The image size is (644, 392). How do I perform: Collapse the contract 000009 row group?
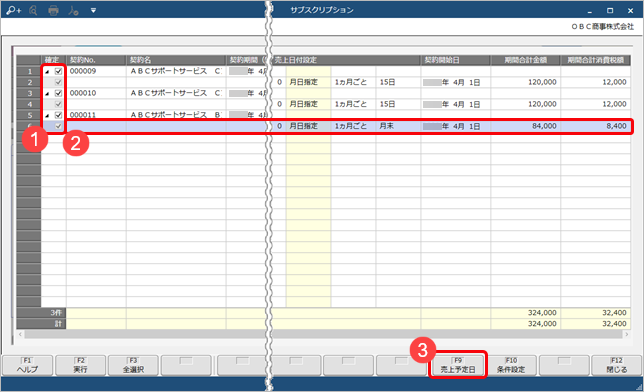[x=47, y=71]
